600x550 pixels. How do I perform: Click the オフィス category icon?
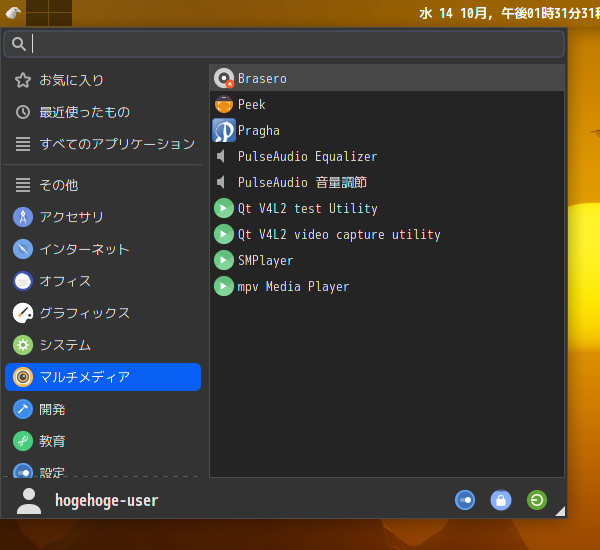coord(23,281)
